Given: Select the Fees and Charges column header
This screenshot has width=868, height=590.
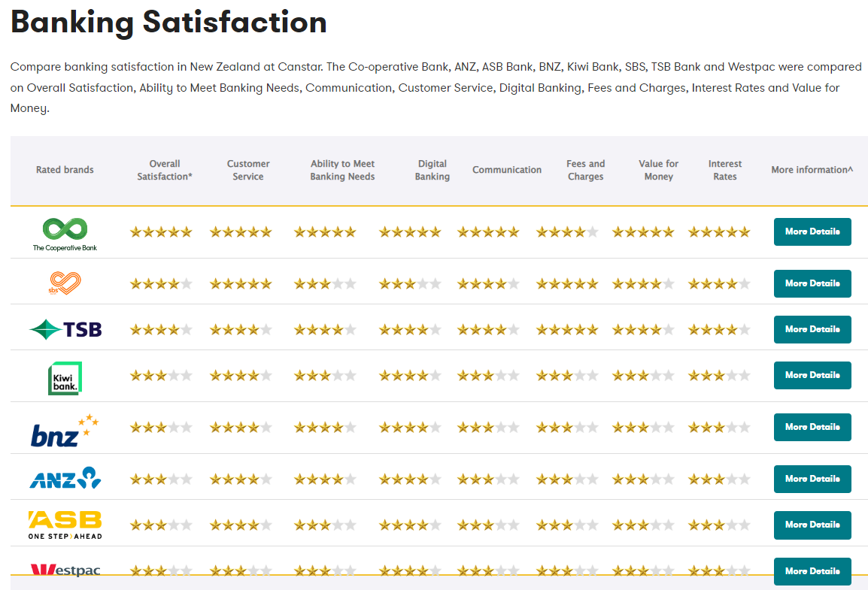Looking at the screenshot, I should pos(586,170).
